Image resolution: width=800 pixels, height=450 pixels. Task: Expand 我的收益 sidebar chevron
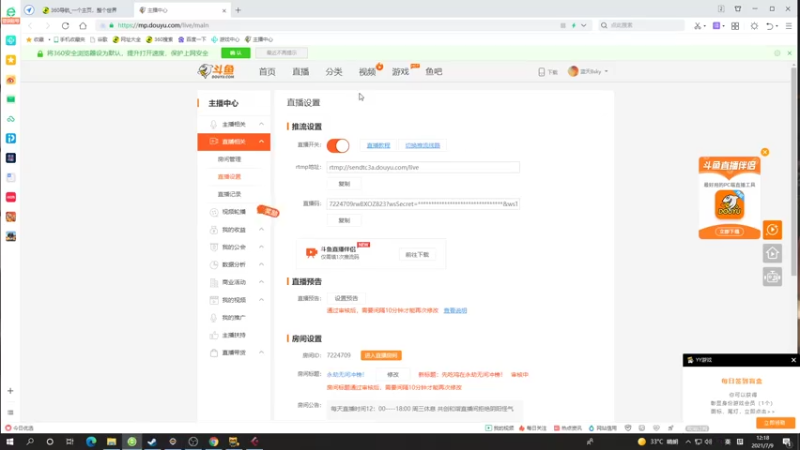261,230
